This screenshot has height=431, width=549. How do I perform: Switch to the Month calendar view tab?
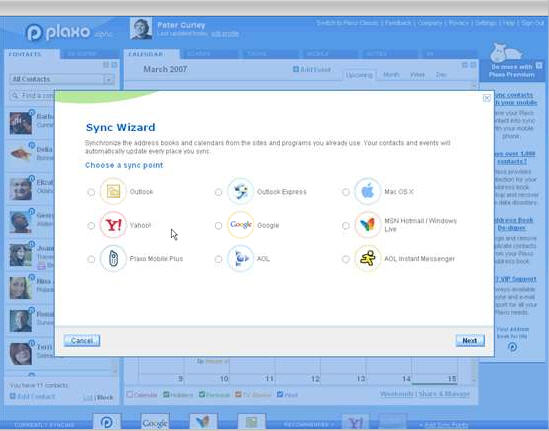391,75
